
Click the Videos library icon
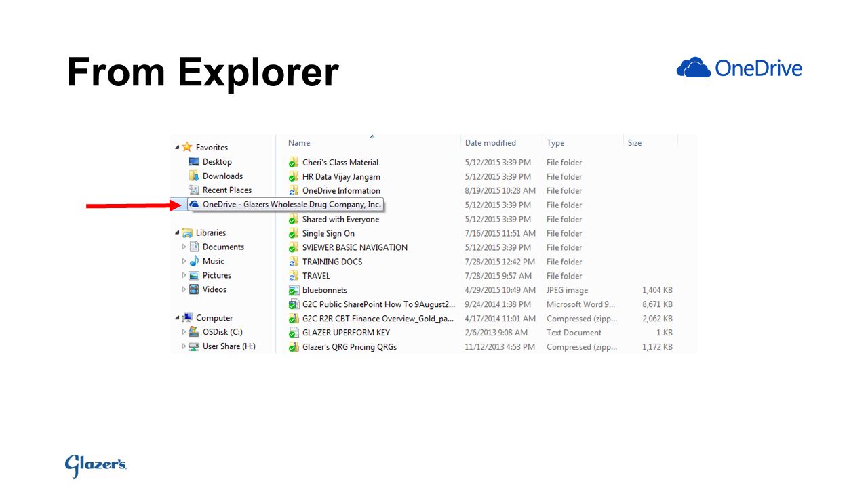coord(194,289)
